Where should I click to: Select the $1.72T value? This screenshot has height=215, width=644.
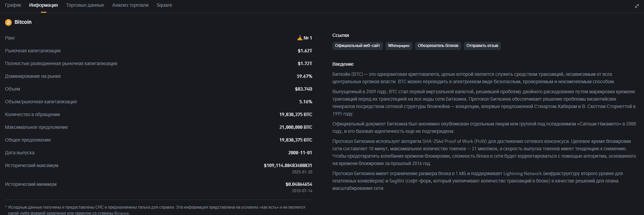305,63
